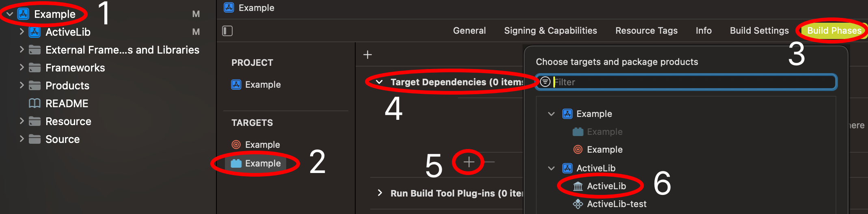Click the plus button to add target dependency

(469, 162)
